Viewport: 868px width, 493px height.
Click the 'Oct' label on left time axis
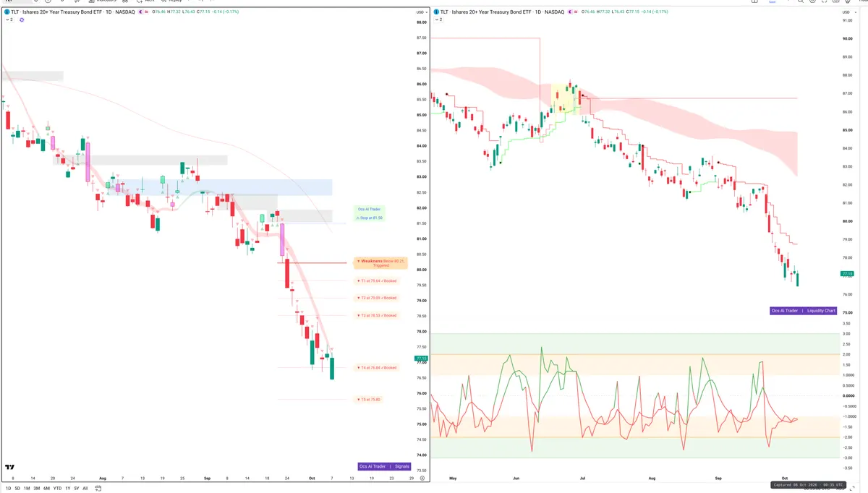tap(312, 479)
